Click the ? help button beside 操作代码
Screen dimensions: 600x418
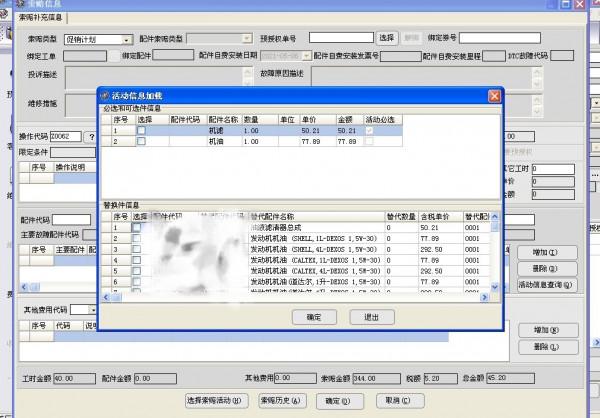click(x=91, y=137)
